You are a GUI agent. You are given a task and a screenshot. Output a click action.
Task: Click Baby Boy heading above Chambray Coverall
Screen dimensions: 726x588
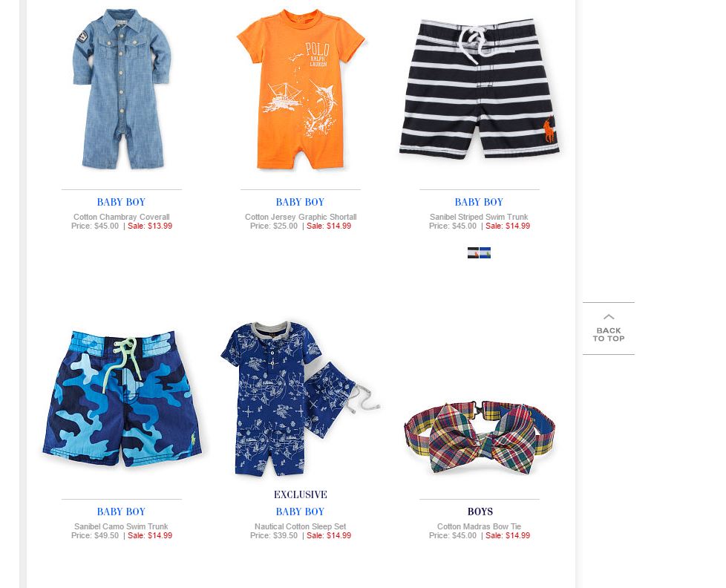click(x=121, y=202)
